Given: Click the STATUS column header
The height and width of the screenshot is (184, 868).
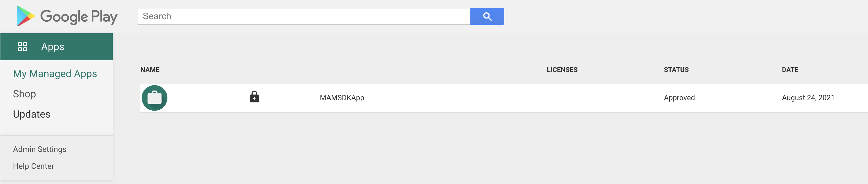Looking at the screenshot, I should (676, 69).
